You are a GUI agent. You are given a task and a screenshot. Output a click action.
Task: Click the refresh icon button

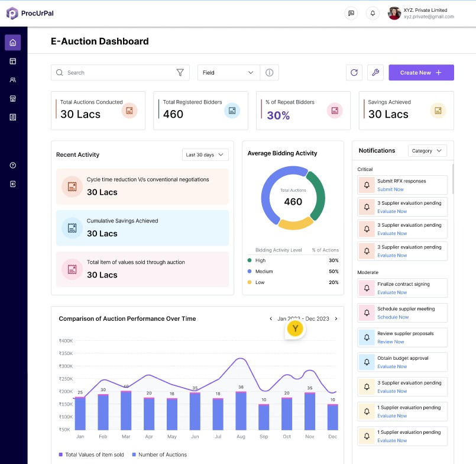pos(354,73)
